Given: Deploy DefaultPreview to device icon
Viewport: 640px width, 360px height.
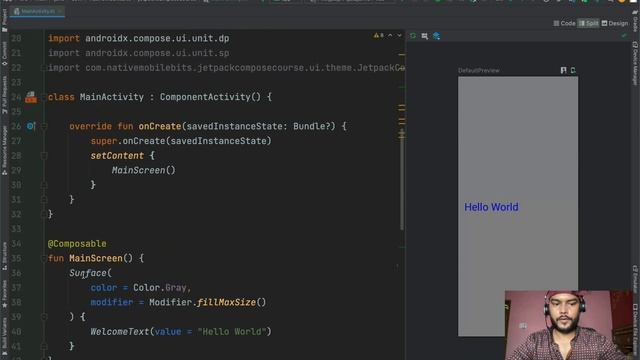Looking at the screenshot, I should 573,70.
